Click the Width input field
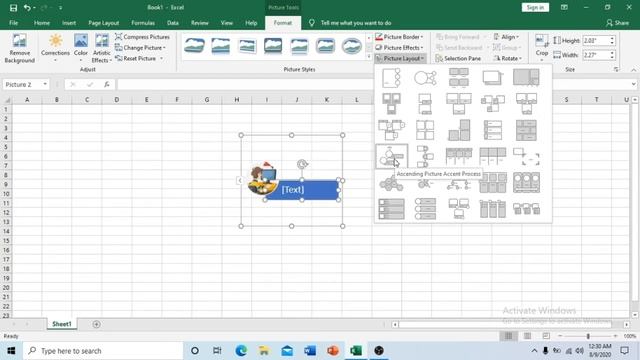The width and height of the screenshot is (640, 360). point(596,55)
